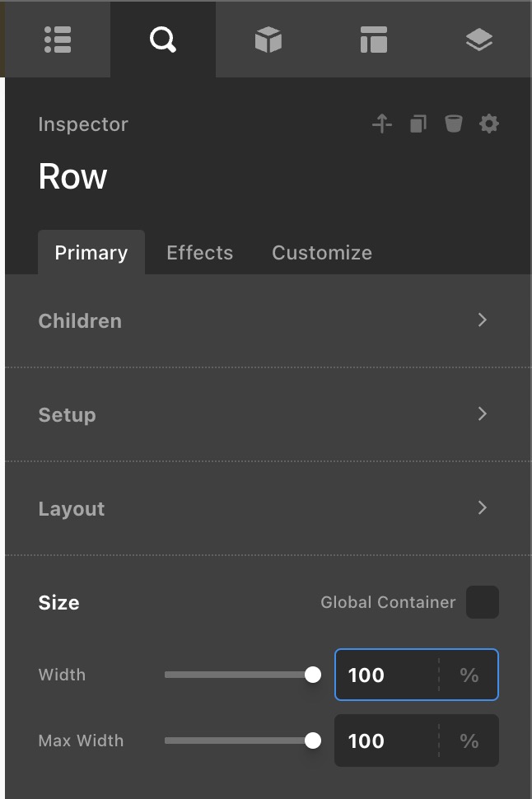532x799 pixels.
Task: Open the Templates layout icon
Action: click(x=374, y=40)
